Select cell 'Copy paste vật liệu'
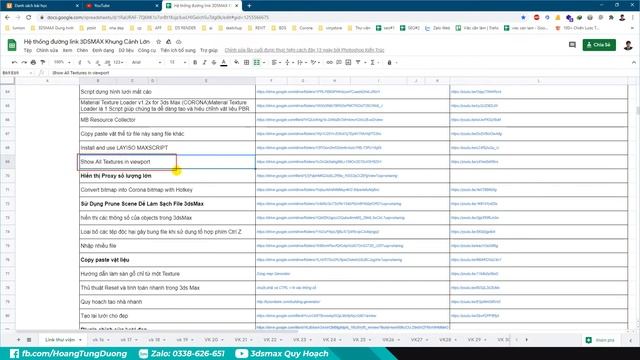Screen dimensions: 640x360 (x=167, y=260)
